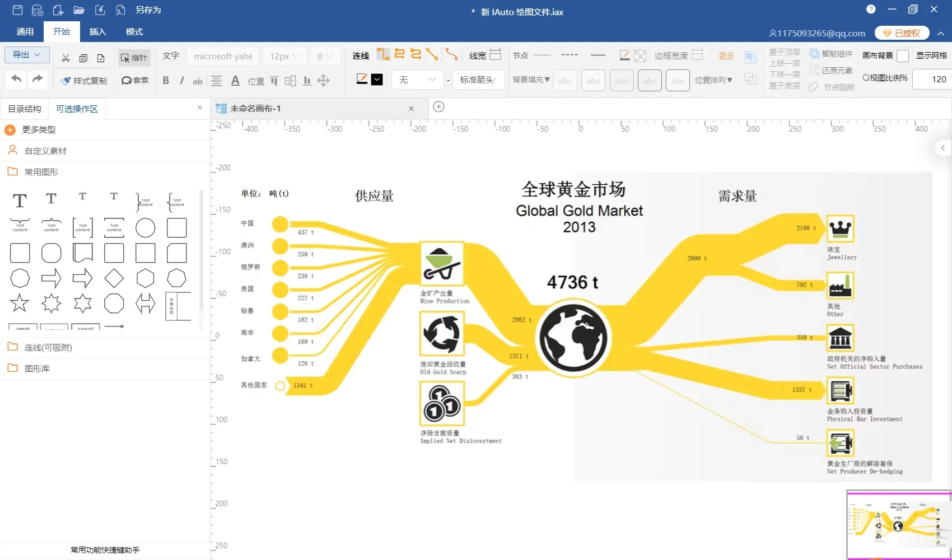Click the copy icon beside the scissors

coord(83,58)
